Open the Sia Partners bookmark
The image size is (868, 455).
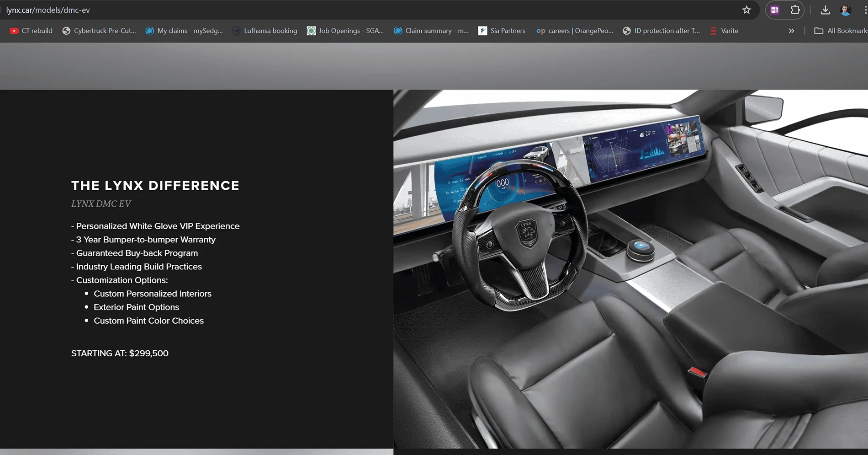click(x=502, y=31)
